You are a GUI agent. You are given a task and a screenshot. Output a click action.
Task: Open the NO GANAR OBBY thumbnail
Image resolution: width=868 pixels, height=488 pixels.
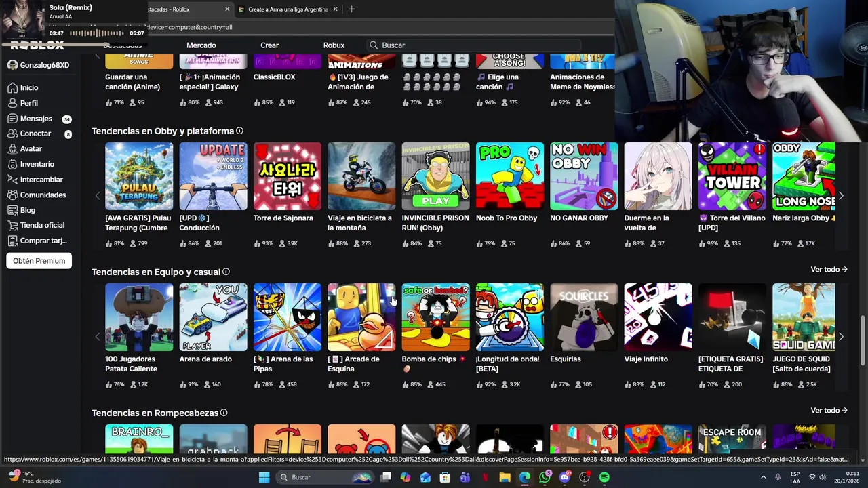(584, 176)
